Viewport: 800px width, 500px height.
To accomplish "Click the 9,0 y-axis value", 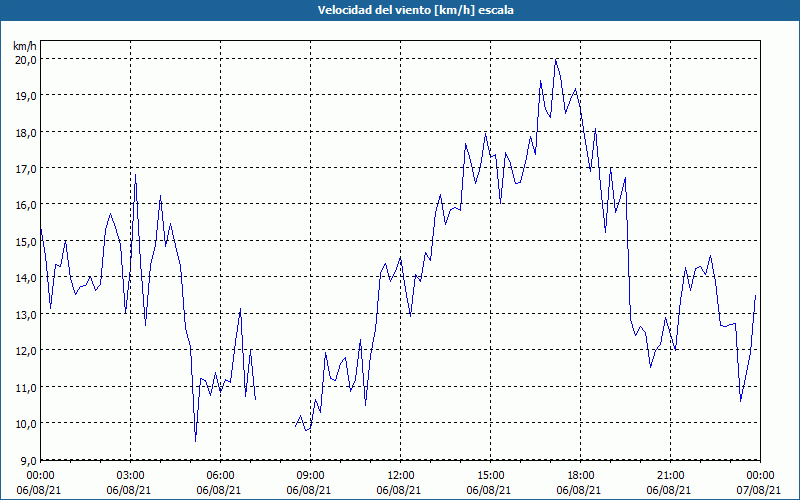I will 28,460.
